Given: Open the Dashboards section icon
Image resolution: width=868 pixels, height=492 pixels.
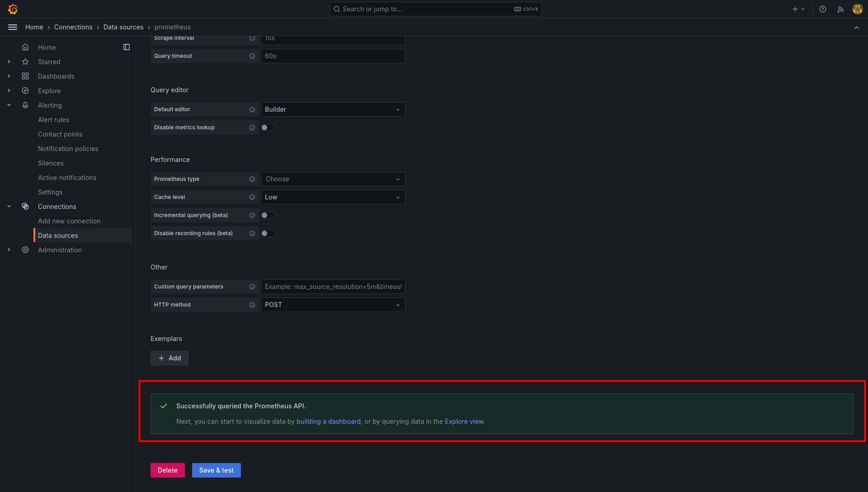Looking at the screenshot, I should (25, 76).
